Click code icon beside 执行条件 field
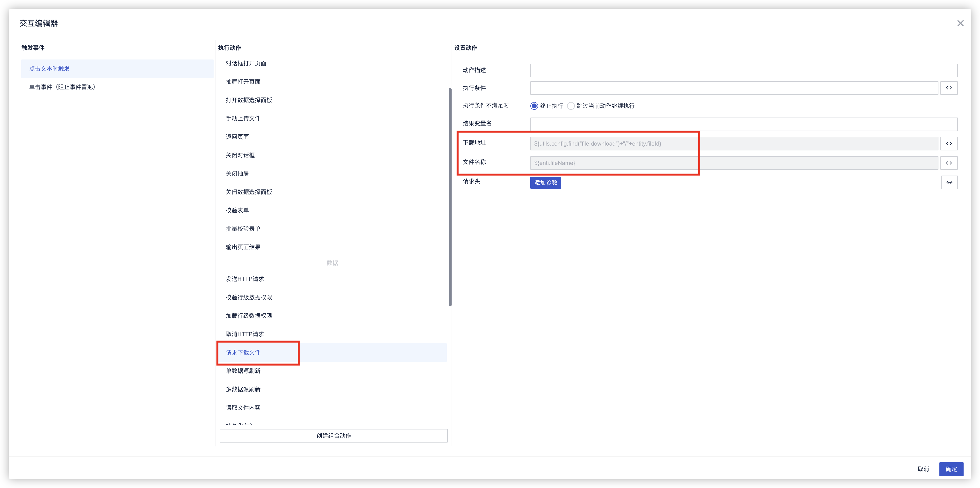The image size is (980, 488). (x=949, y=88)
